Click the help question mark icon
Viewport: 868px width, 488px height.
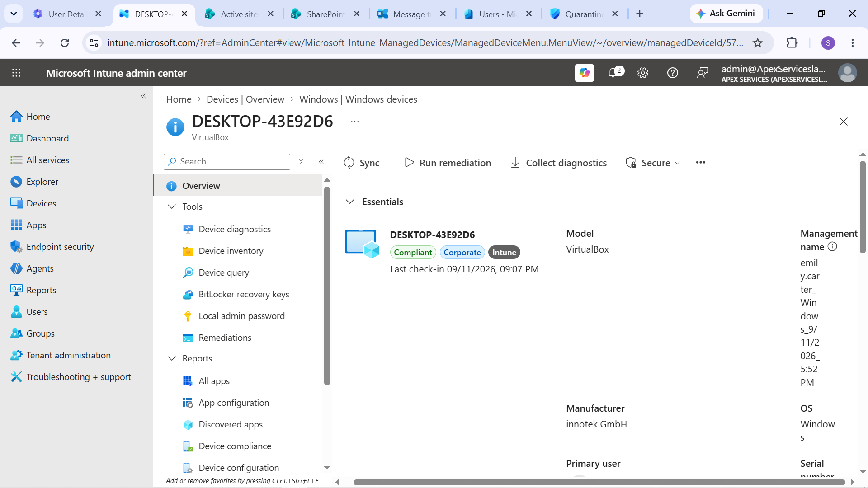pos(672,73)
